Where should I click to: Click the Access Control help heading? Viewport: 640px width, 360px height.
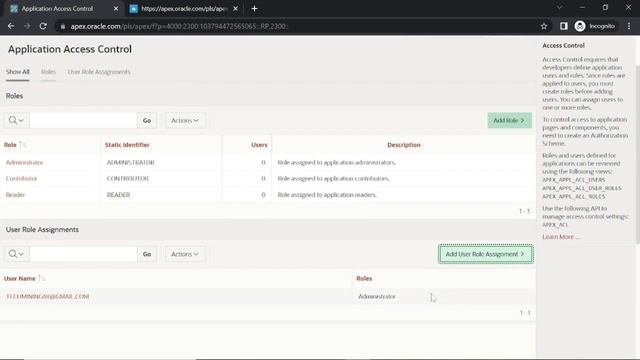pos(563,45)
